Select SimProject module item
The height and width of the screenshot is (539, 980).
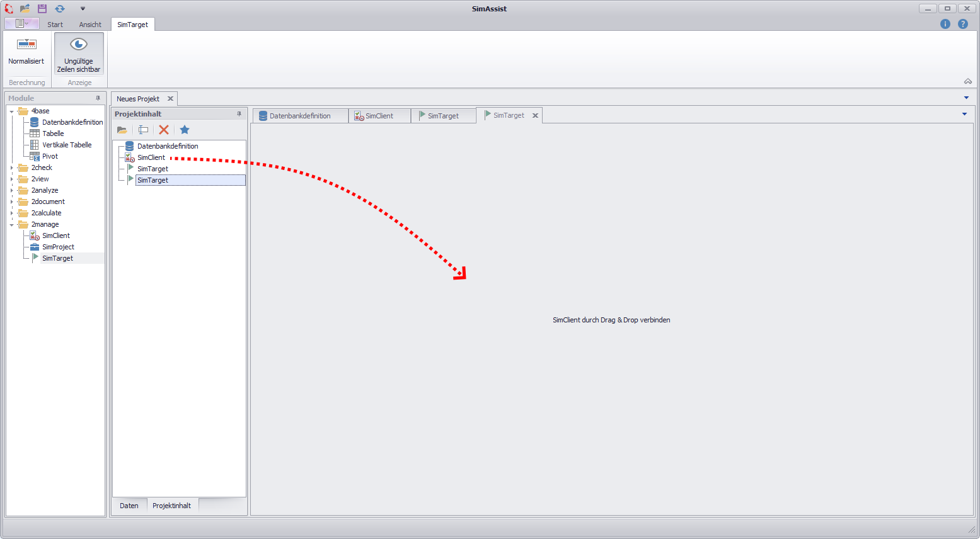(58, 247)
